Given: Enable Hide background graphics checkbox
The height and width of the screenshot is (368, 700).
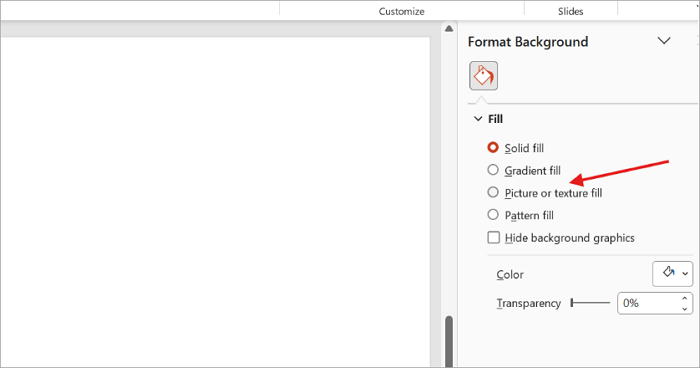Looking at the screenshot, I should pyautogui.click(x=493, y=238).
